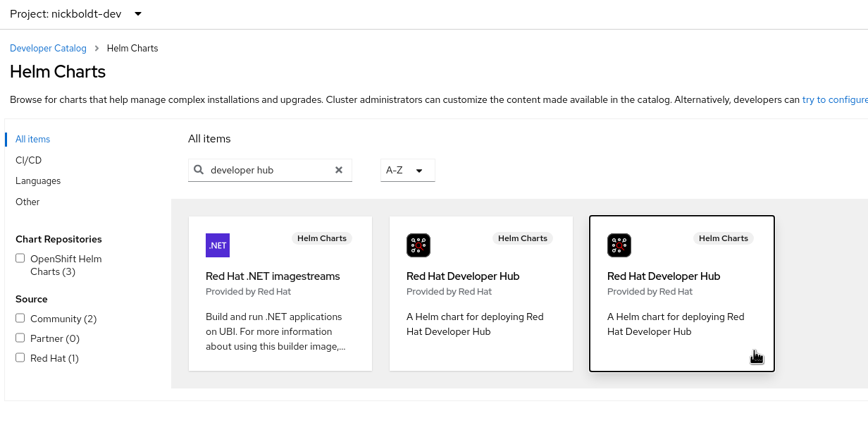Tick the Partner source checkbox

20,338
